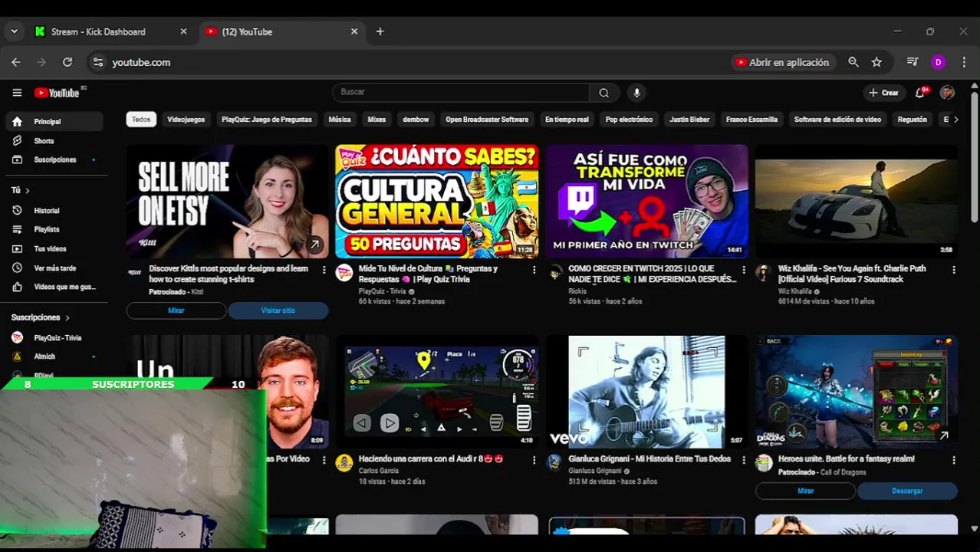Open Chrome profile D avatar
The width and height of the screenshot is (980, 552).
[938, 62]
